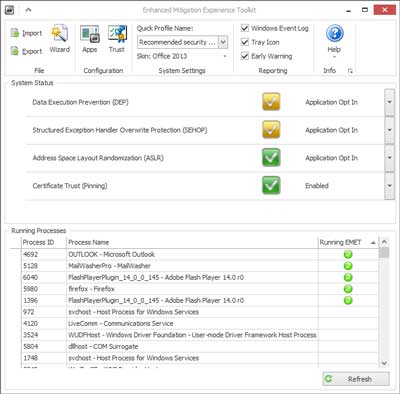The width and height of the screenshot is (400, 394).
Task: Click the Structured Exception Handler Overwrite Protection label
Action: (120, 130)
